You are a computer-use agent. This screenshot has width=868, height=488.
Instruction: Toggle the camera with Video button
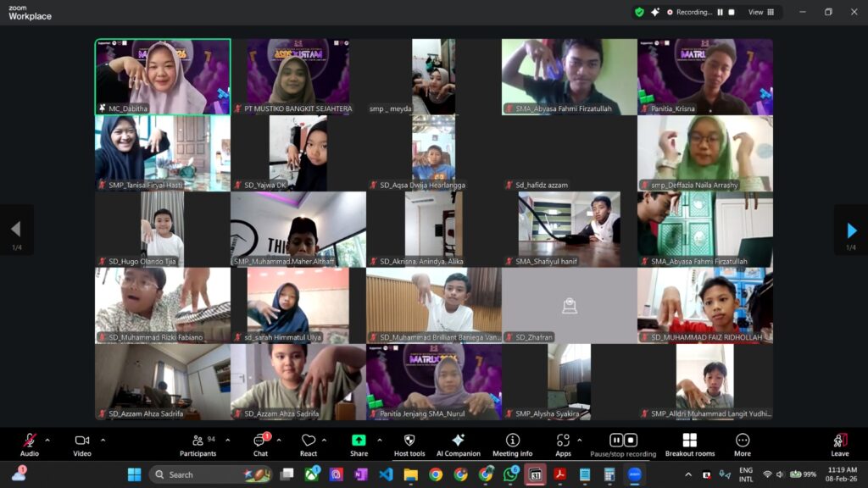[82, 441]
